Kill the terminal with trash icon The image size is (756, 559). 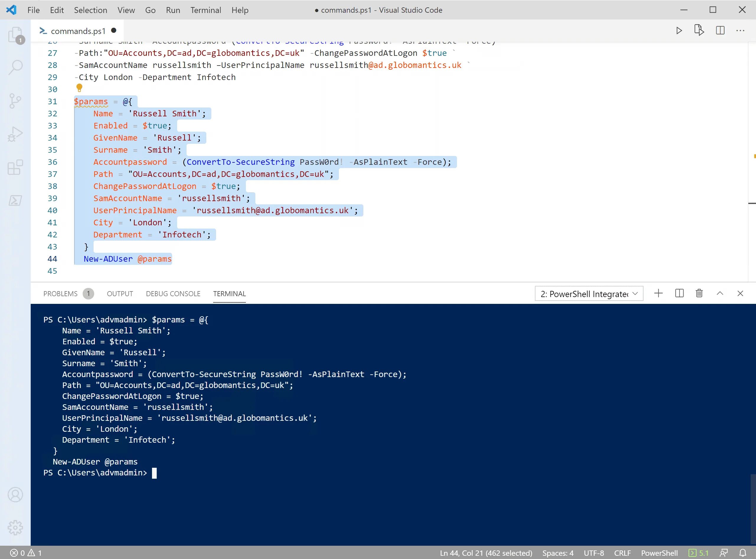pyautogui.click(x=699, y=293)
